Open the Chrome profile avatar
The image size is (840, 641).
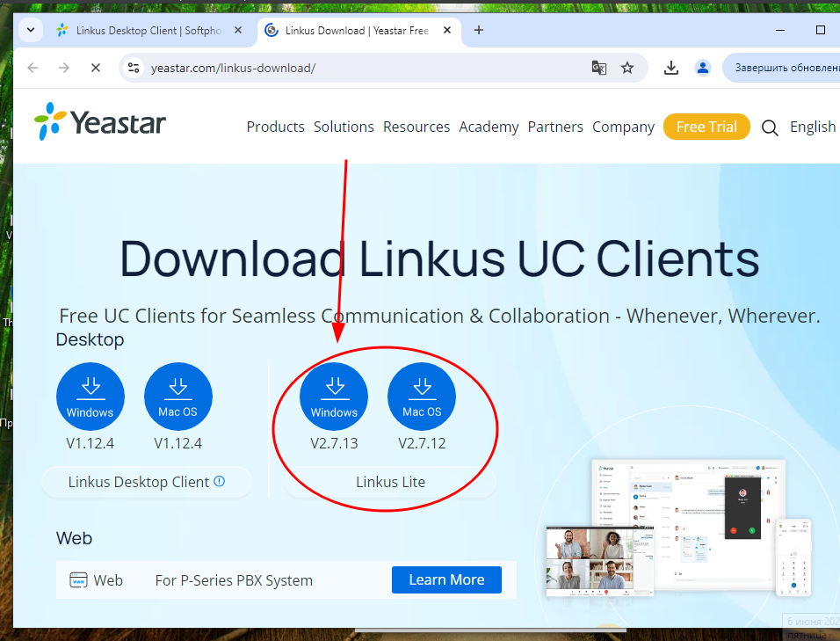[x=703, y=68]
